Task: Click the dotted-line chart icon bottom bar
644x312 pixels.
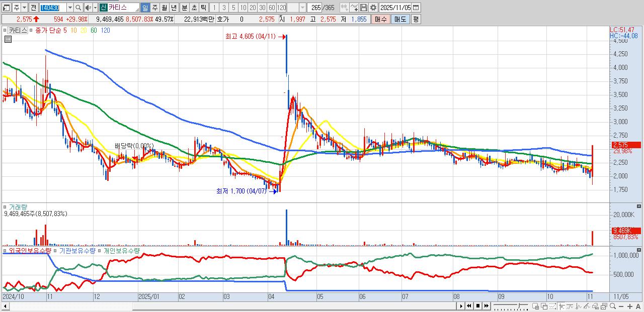Action: 552,306
